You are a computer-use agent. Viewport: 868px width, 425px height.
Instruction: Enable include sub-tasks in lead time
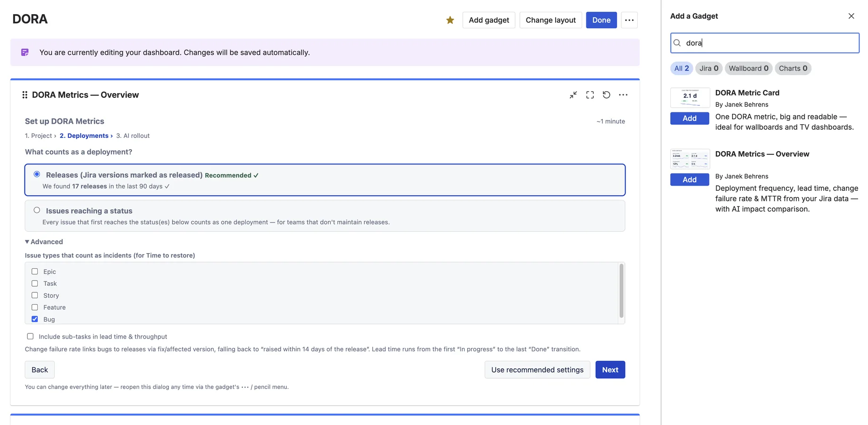tap(30, 336)
